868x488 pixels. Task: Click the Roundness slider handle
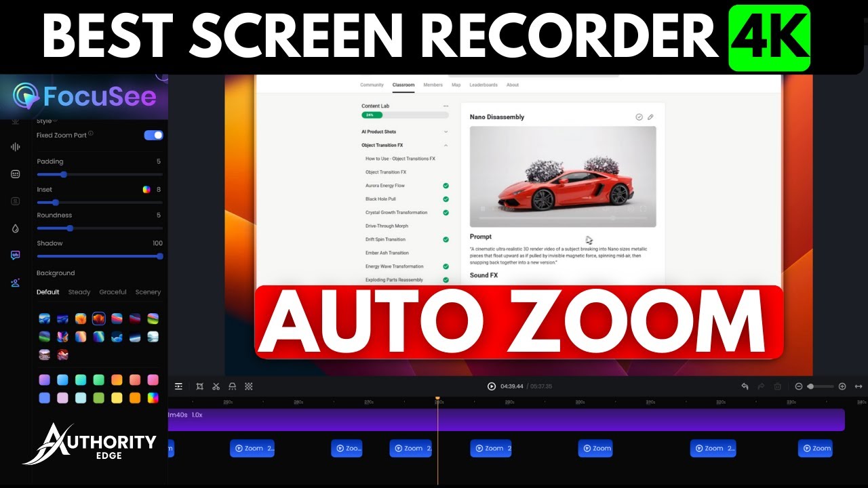coord(70,228)
